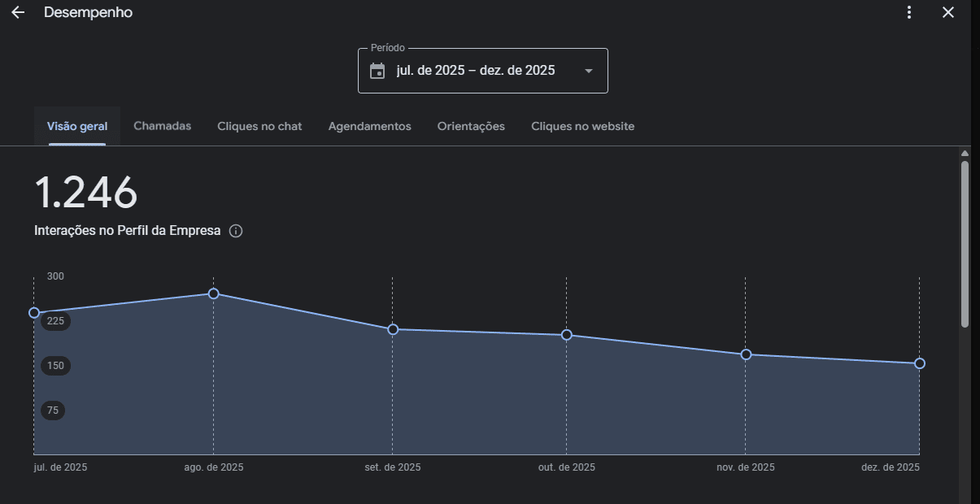Switch to the Chamadas tab
This screenshot has height=504, width=980.
point(163,126)
